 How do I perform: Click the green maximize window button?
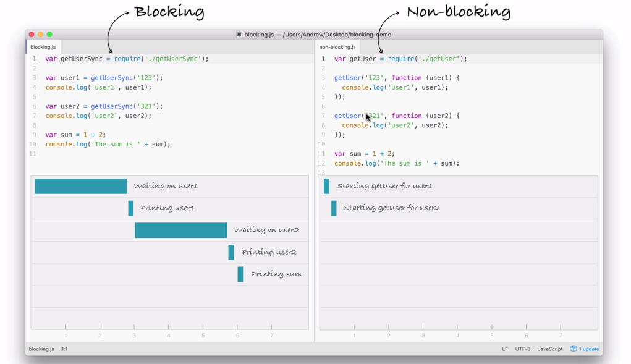(x=50, y=35)
